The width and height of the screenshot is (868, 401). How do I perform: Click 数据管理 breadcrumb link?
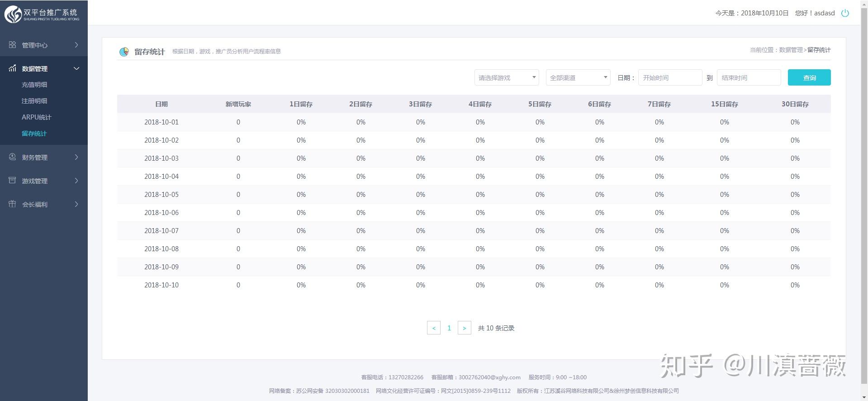tap(791, 50)
